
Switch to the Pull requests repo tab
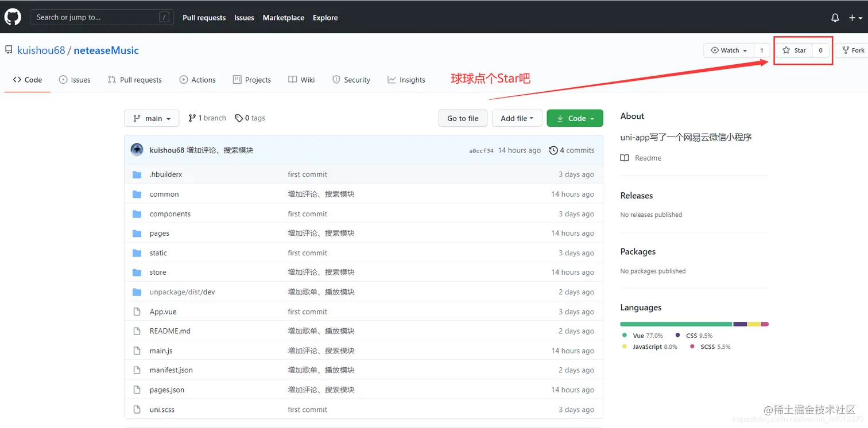(x=135, y=80)
